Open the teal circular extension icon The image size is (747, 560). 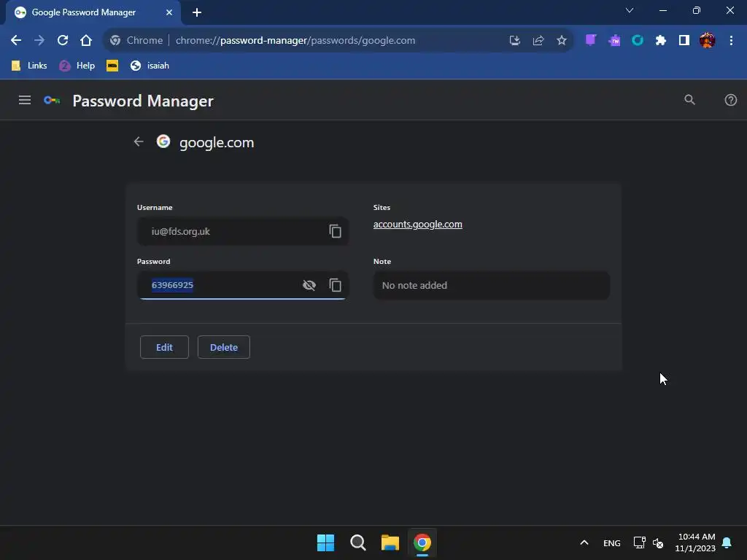click(x=638, y=41)
